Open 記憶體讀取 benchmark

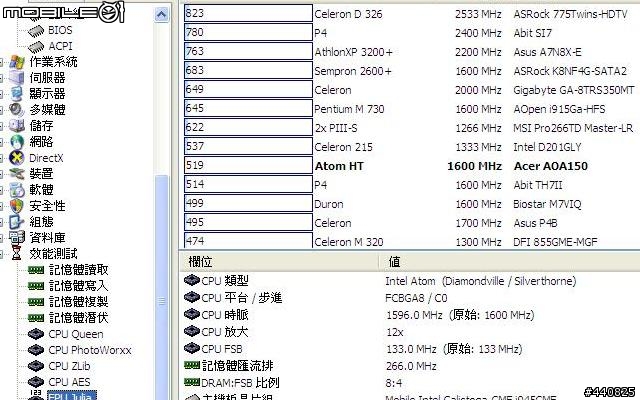(x=79, y=270)
